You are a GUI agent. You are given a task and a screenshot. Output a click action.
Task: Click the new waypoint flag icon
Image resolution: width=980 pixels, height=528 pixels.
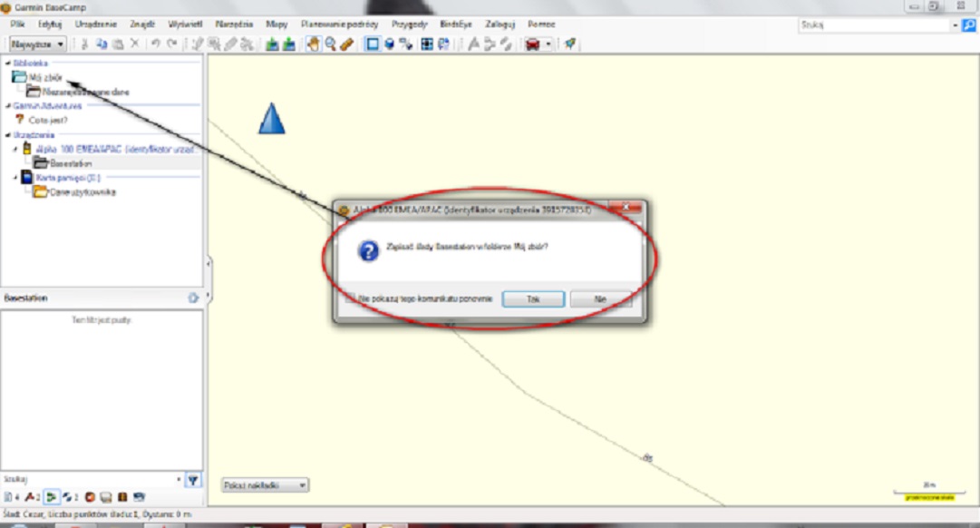474,44
